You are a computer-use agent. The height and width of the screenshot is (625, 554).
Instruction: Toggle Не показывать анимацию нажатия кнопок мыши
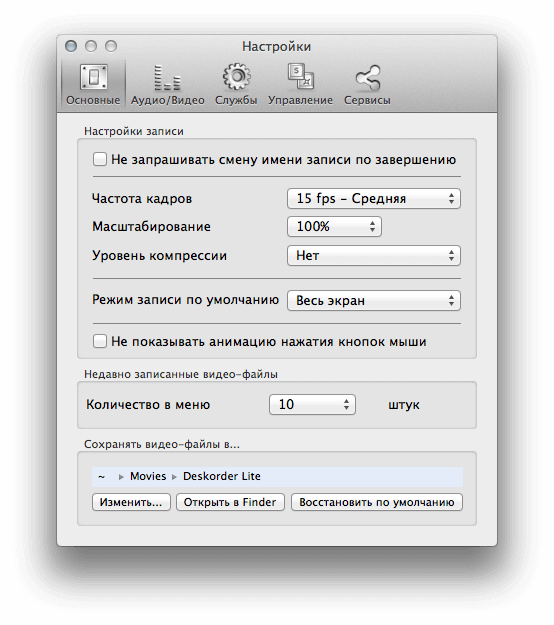(x=100, y=342)
